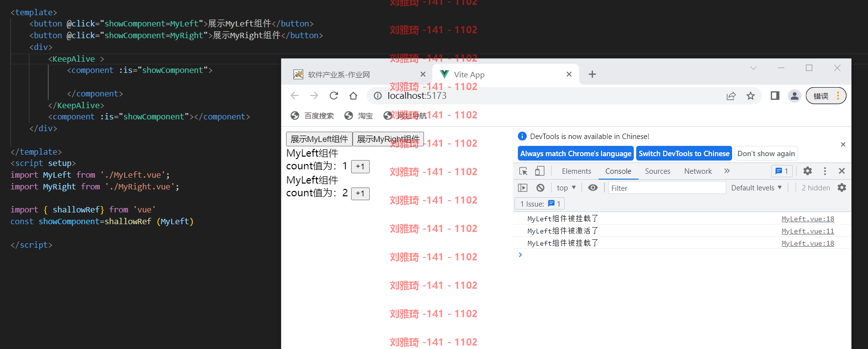Reload the localhost page
This screenshot has height=349, width=868.
[334, 95]
